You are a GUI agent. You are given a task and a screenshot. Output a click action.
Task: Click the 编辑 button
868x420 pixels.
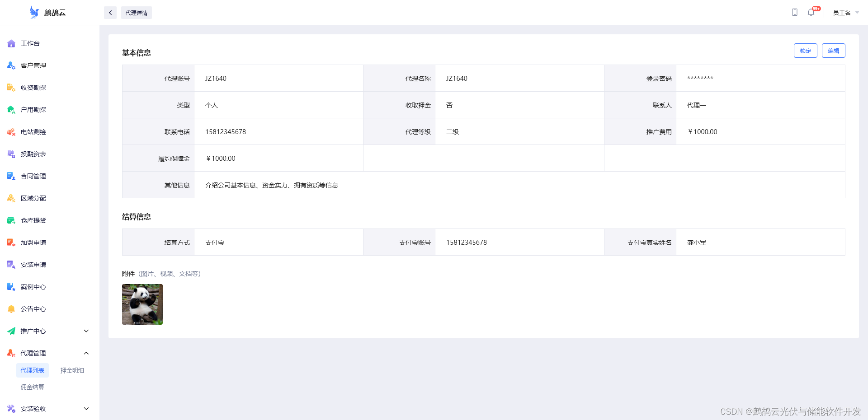[834, 51]
